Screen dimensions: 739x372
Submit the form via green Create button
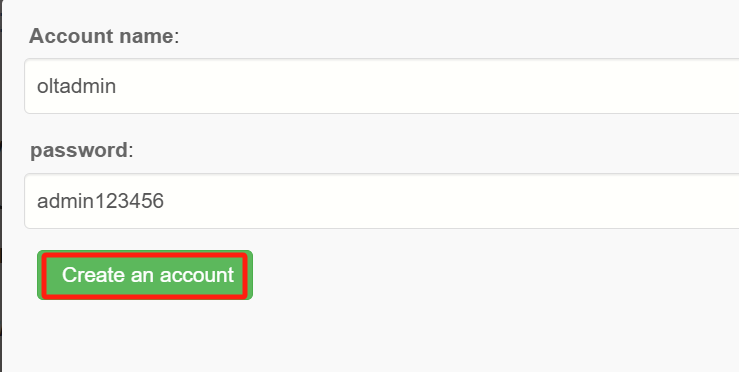145,275
